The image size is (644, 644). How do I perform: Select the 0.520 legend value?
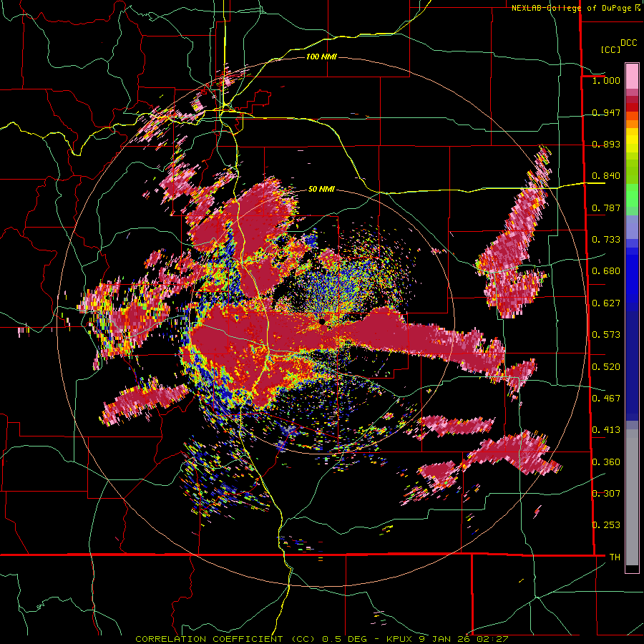pyautogui.click(x=606, y=367)
